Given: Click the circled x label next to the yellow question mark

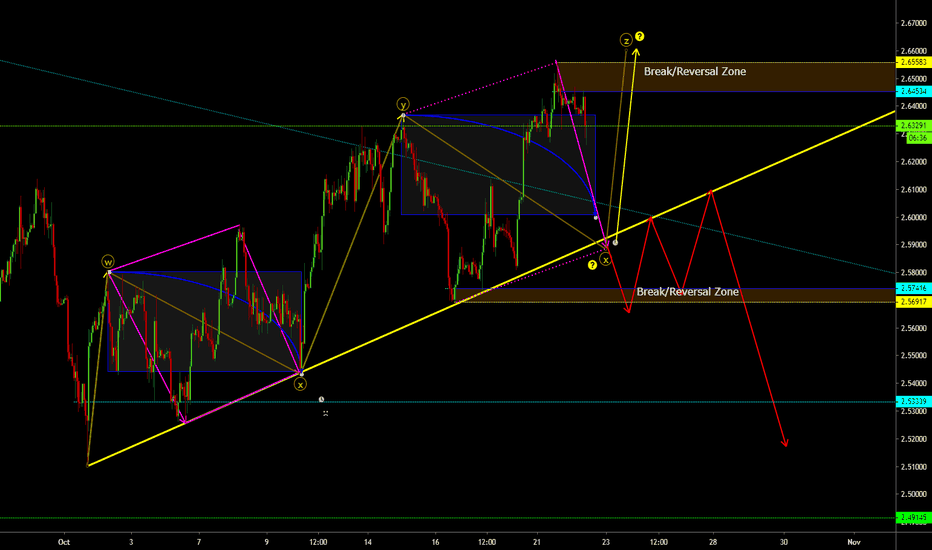Looking at the screenshot, I should [605, 259].
